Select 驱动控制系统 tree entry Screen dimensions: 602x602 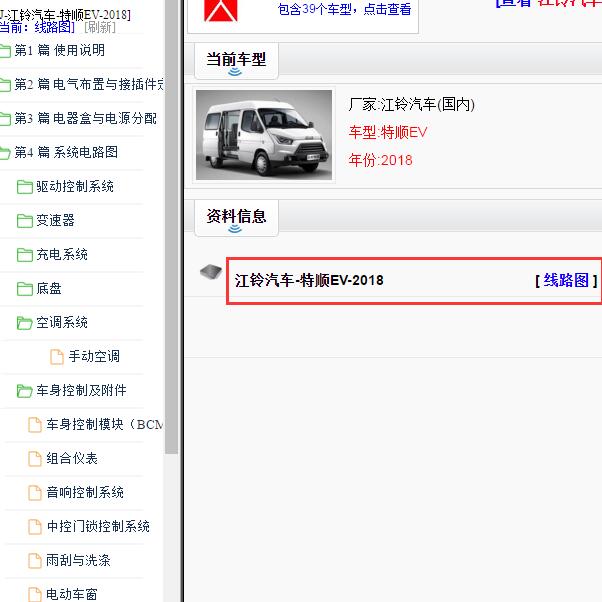pyautogui.click(x=75, y=187)
